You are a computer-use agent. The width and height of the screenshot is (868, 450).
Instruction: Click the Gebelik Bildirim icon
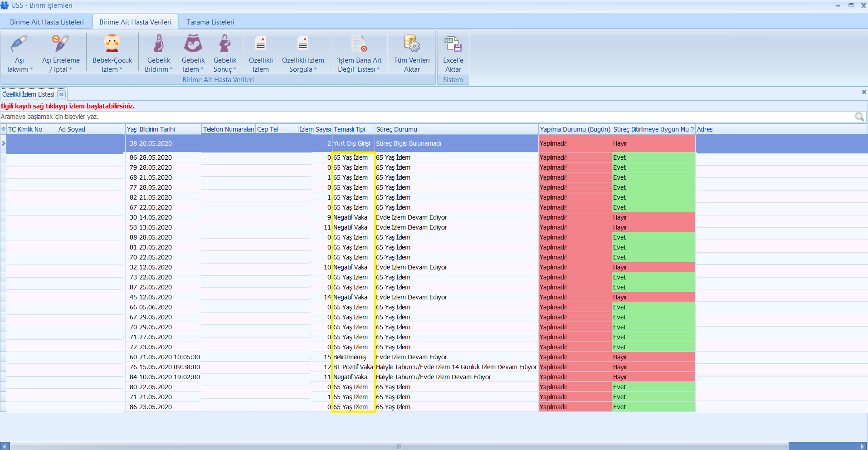(158, 44)
